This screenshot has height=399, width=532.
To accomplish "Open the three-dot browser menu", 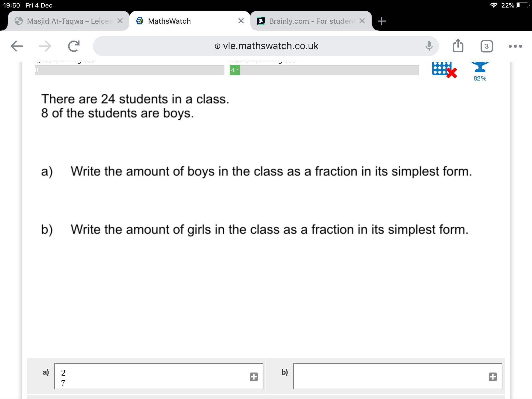I will point(515,46).
